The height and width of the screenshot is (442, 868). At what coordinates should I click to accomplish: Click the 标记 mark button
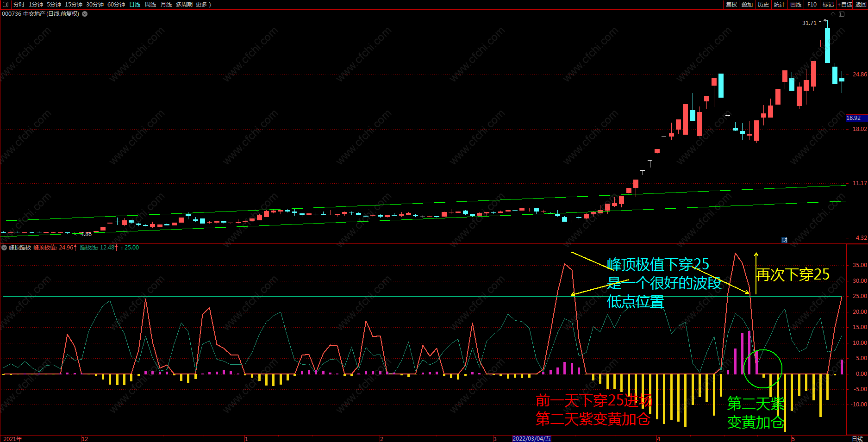pyautogui.click(x=828, y=4)
